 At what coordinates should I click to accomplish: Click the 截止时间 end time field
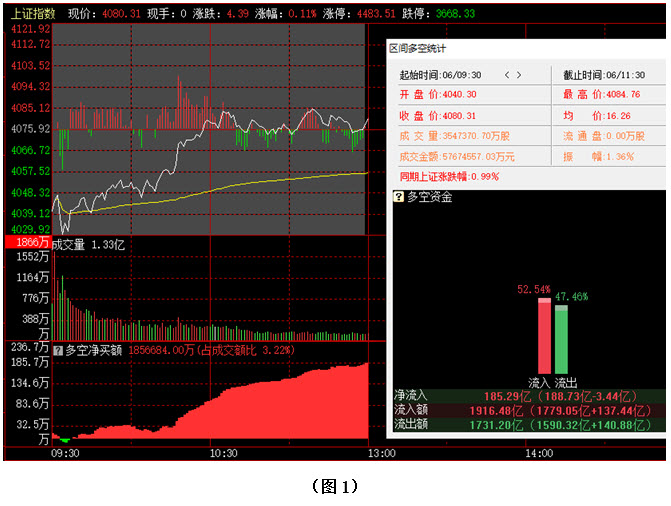click(x=606, y=75)
